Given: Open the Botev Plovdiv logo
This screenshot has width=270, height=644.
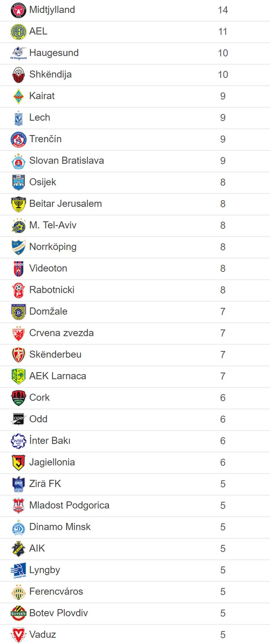Looking at the screenshot, I should click(x=19, y=613).
